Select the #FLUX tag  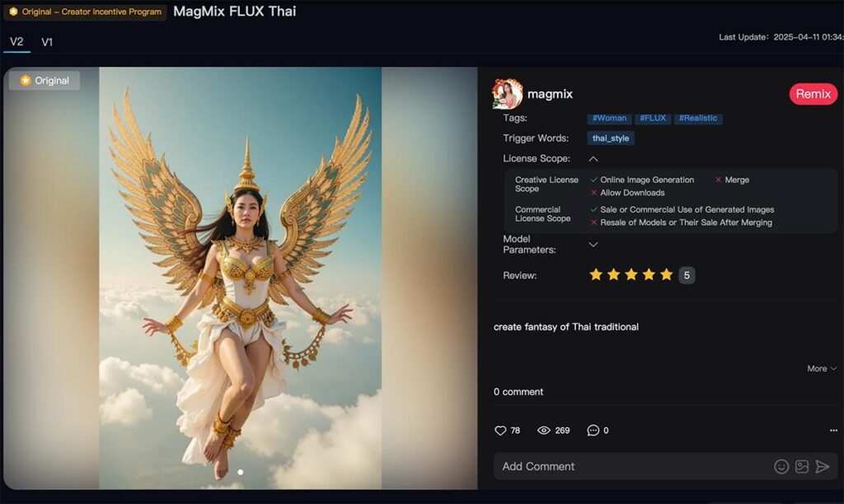(652, 119)
